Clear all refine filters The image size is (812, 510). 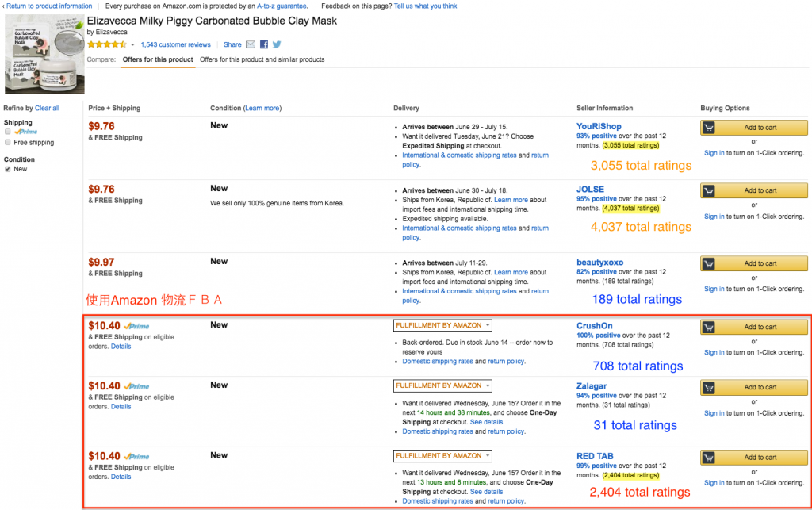pyautogui.click(x=47, y=108)
